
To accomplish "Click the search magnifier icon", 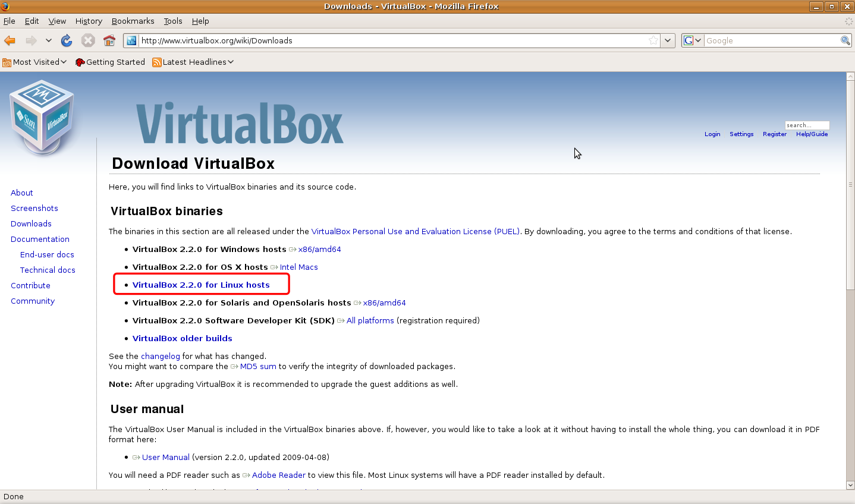I will tap(845, 40).
